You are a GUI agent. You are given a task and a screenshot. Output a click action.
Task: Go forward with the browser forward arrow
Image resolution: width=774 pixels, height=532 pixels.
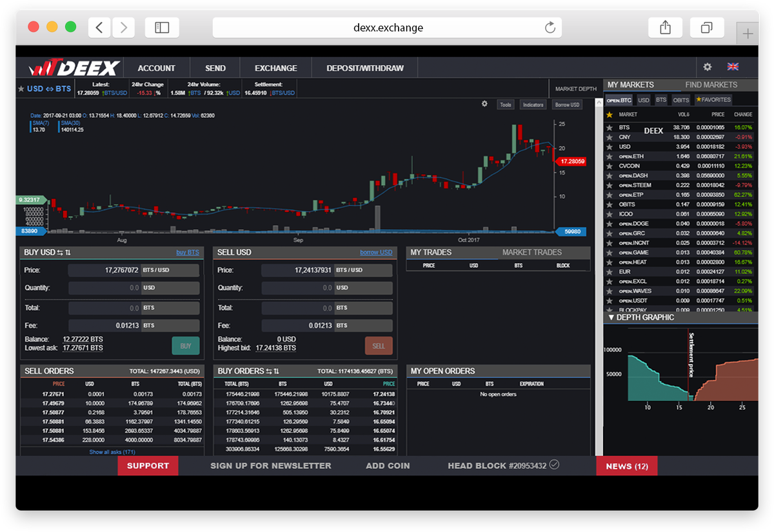coord(123,27)
